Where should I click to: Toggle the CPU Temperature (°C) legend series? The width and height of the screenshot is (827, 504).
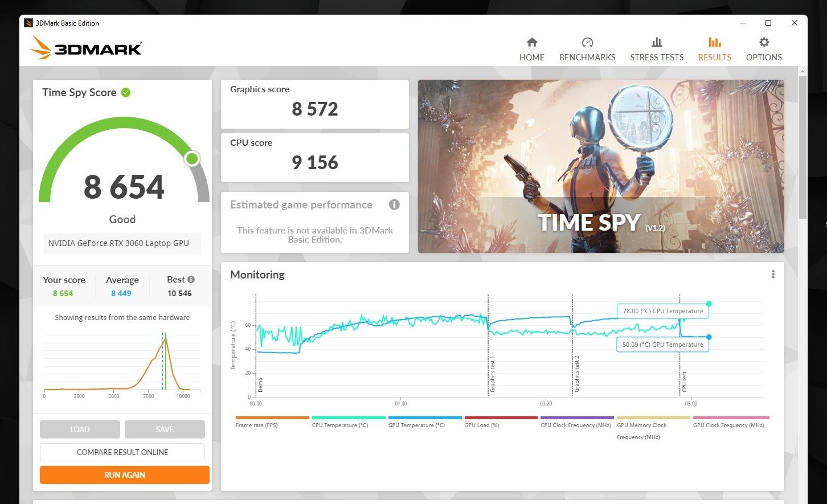pos(349,422)
